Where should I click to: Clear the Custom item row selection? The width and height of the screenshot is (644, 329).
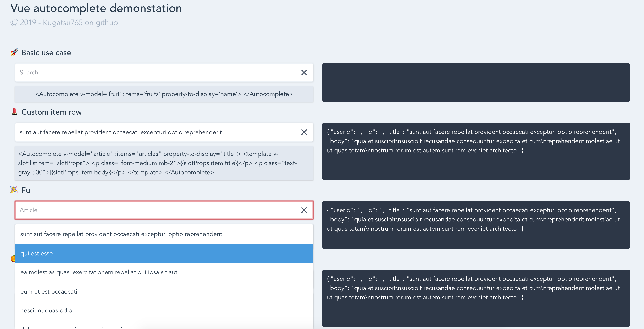click(304, 132)
